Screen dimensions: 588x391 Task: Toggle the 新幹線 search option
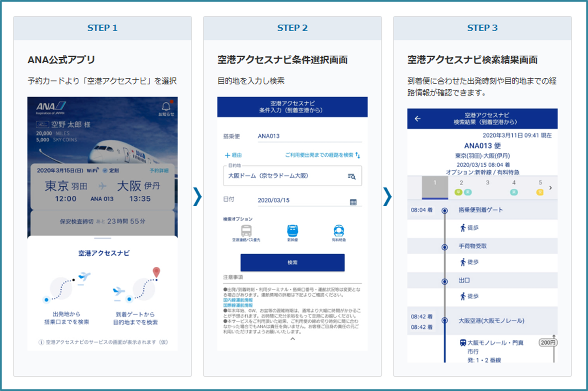tap(292, 233)
